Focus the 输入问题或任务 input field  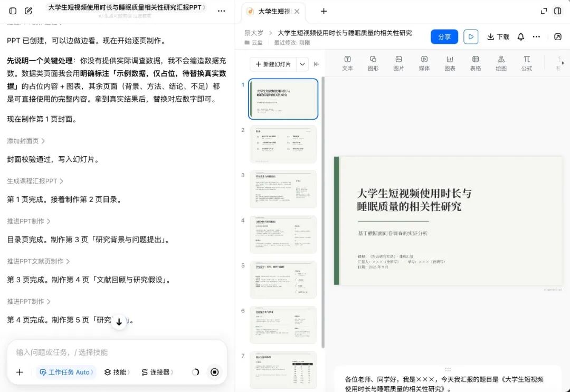117,352
